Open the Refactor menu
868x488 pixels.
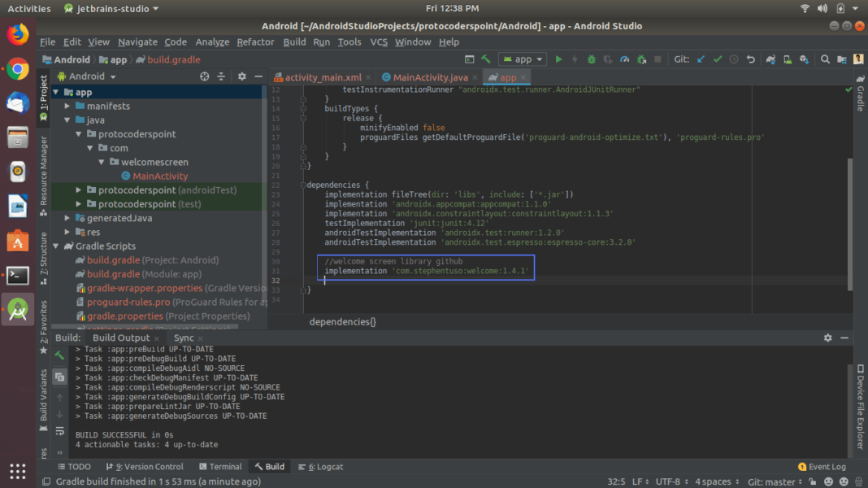point(258,41)
